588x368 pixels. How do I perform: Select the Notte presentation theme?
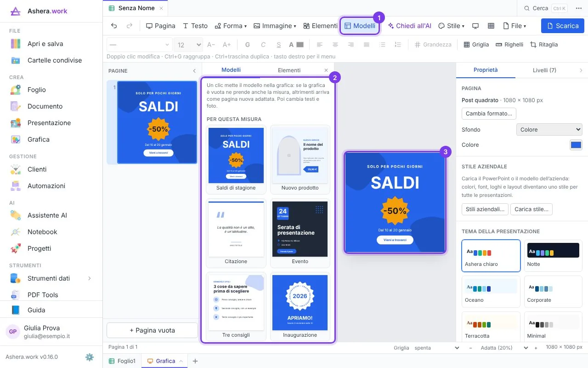553,256
